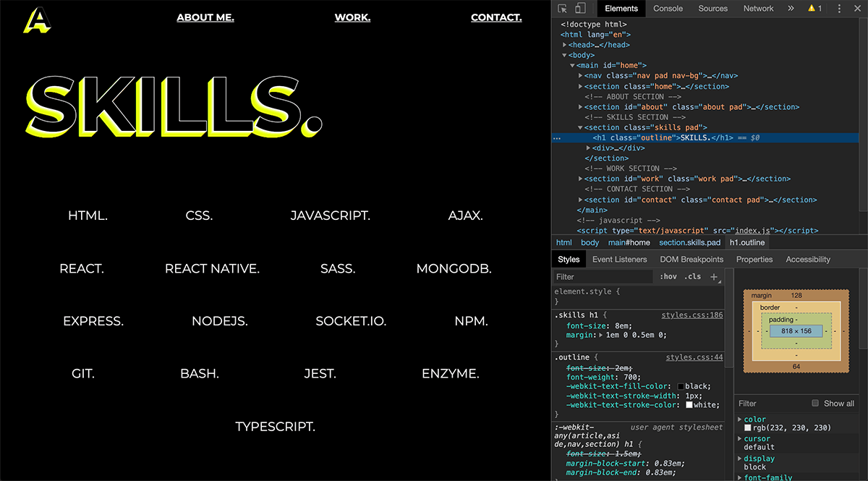Viewport: 868px width, 481px height.
Task: Click the SOCKET.IO. skill text
Action: [351, 321]
